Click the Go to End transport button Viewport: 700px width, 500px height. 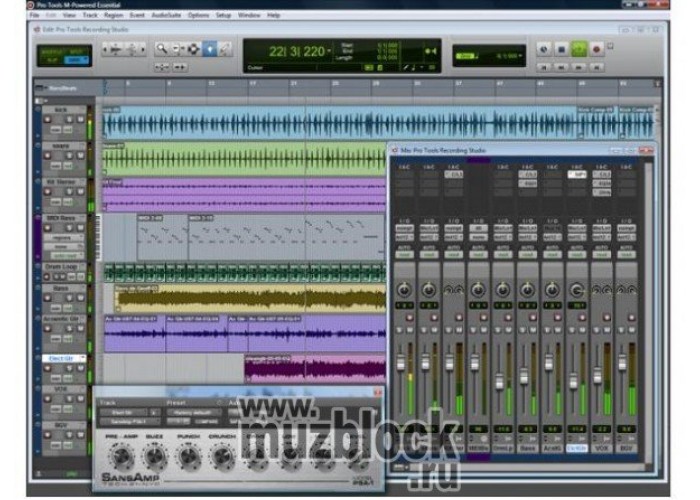pyautogui.click(x=596, y=67)
